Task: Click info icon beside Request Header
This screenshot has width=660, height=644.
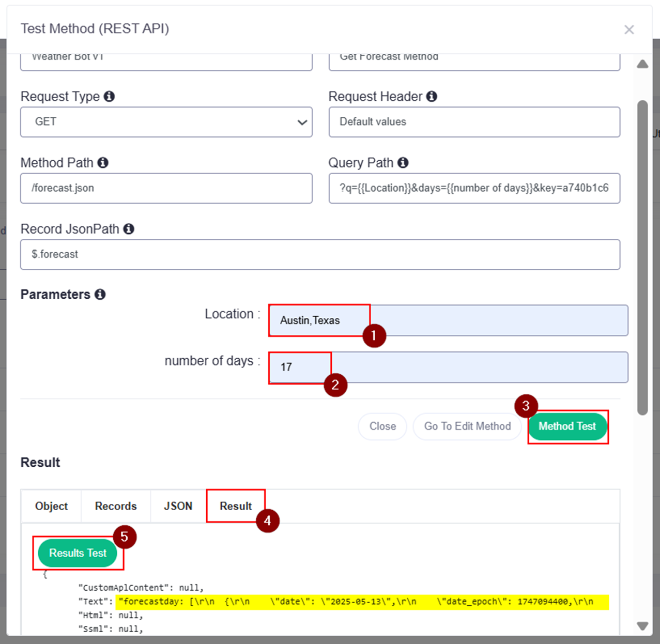Action: 432,97
